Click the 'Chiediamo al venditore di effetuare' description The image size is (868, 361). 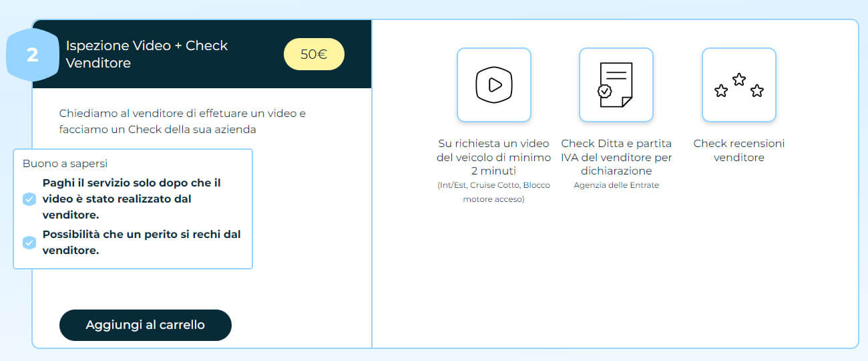pyautogui.click(x=182, y=122)
